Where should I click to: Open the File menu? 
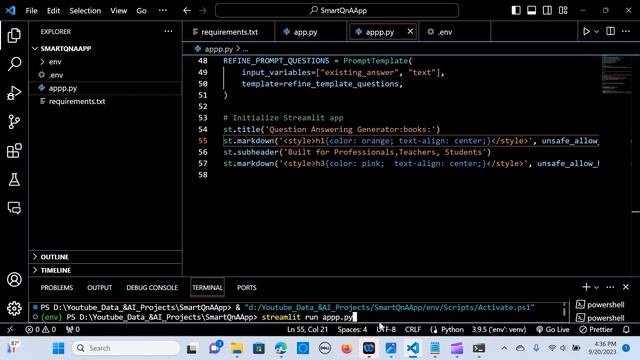31,11
